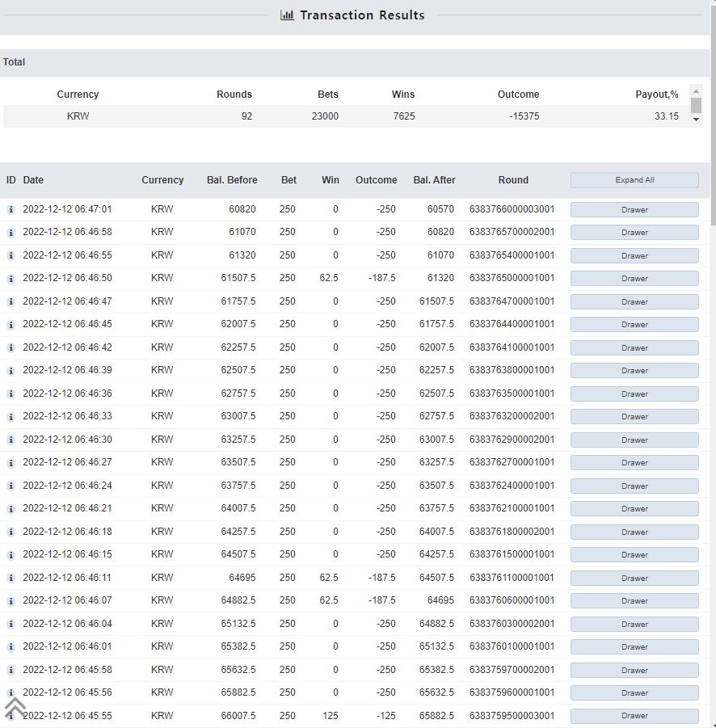Click the Round column header
This screenshot has width=716, height=728.
513,180
